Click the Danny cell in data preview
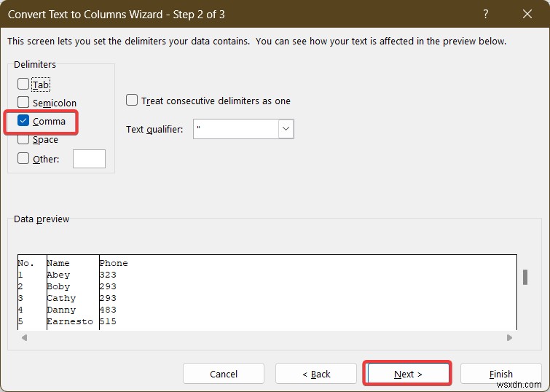 click(x=61, y=310)
